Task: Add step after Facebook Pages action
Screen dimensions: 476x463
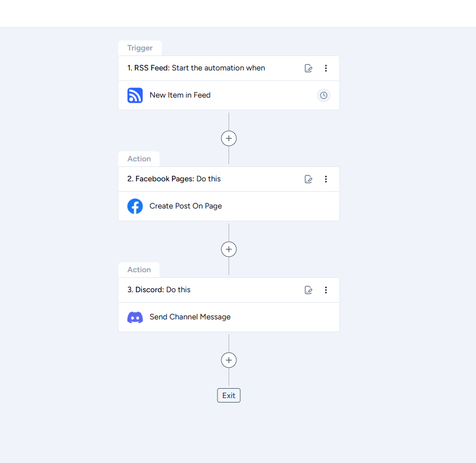Action: 229,249
